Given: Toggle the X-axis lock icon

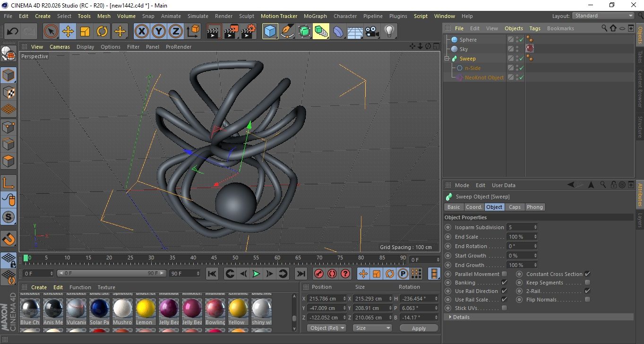Looking at the screenshot, I should [x=141, y=32].
